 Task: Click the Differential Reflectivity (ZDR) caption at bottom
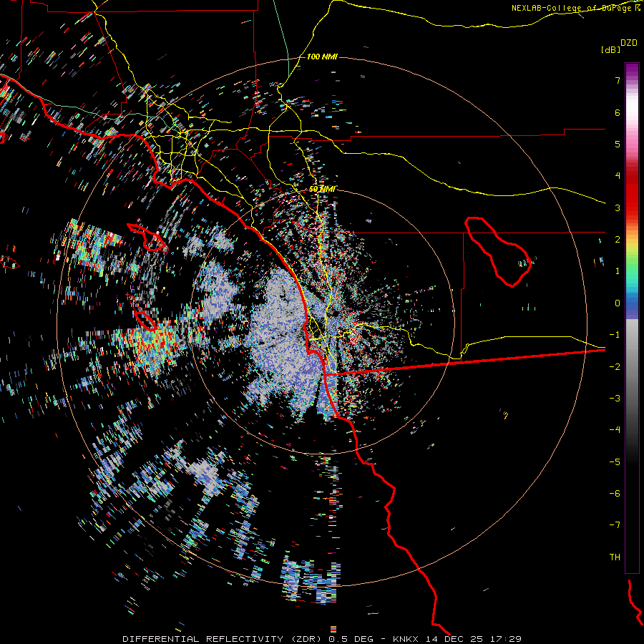click(322, 639)
